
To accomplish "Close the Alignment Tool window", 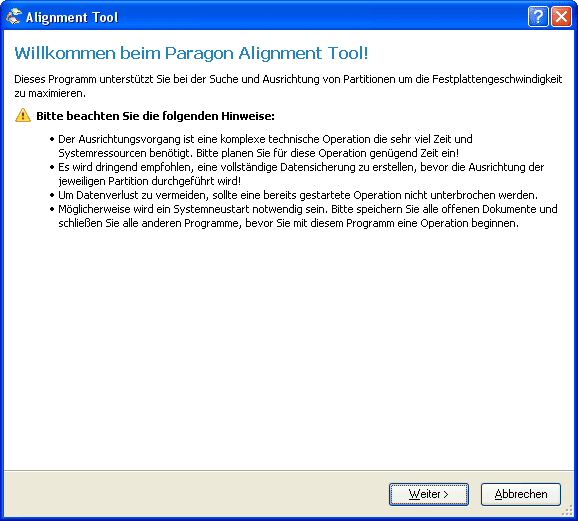I will point(561,17).
